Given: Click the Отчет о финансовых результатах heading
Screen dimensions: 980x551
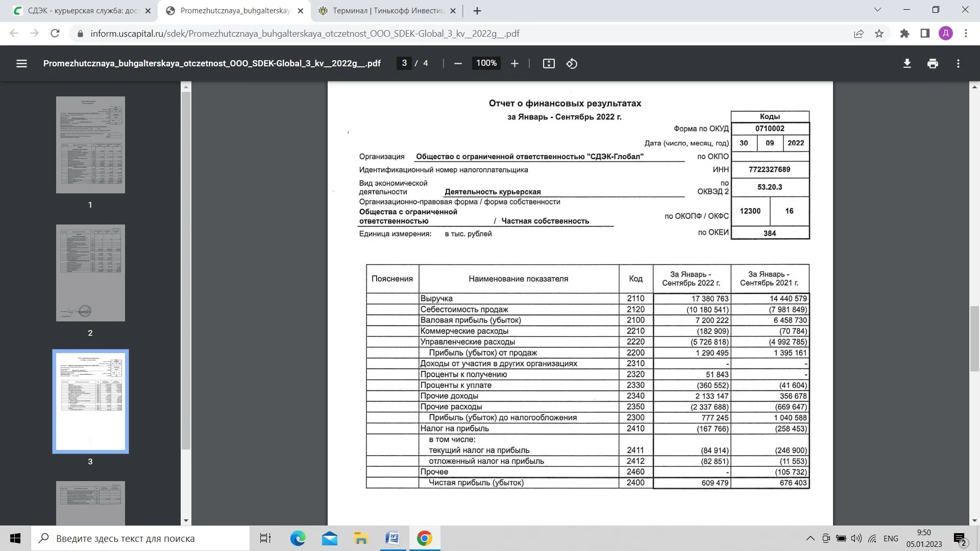Looking at the screenshot, I should click(x=565, y=103).
